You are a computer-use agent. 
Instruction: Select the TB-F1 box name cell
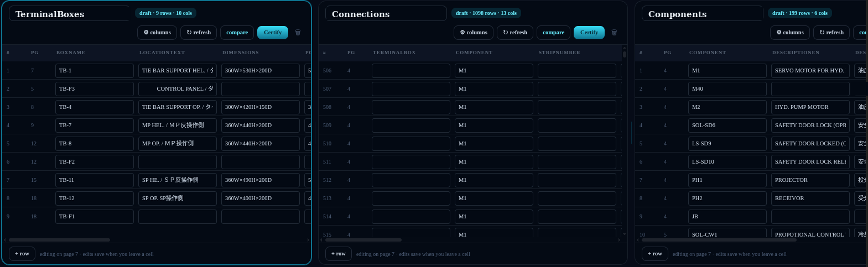tap(95, 217)
